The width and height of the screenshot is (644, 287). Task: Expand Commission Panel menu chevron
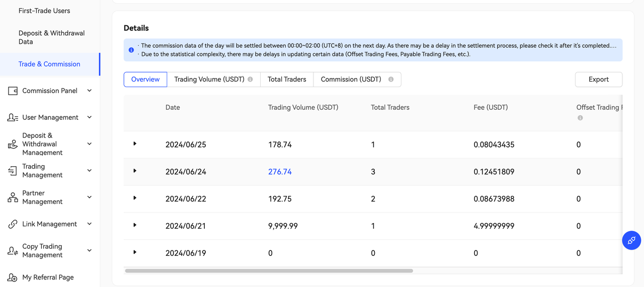90,91
